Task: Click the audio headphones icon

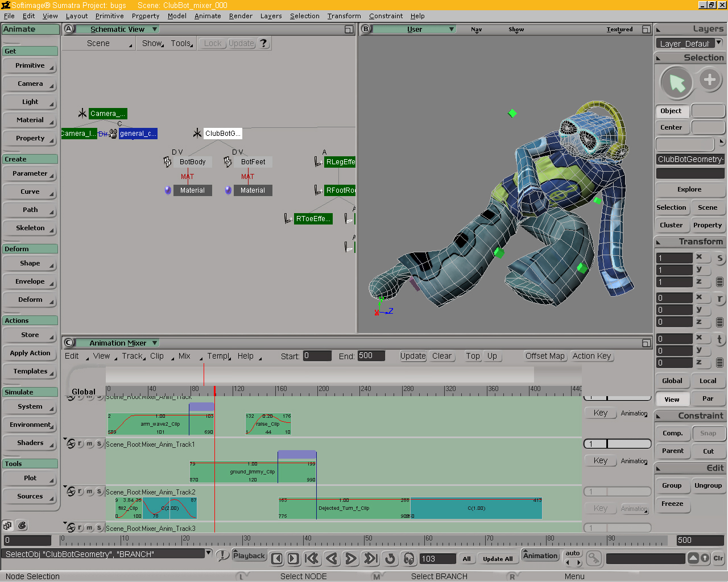Action: coord(409,559)
